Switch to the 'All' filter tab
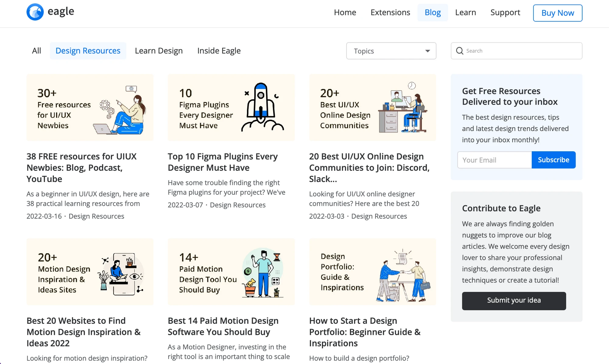Viewport: 609px width, 364px height. [x=36, y=51]
